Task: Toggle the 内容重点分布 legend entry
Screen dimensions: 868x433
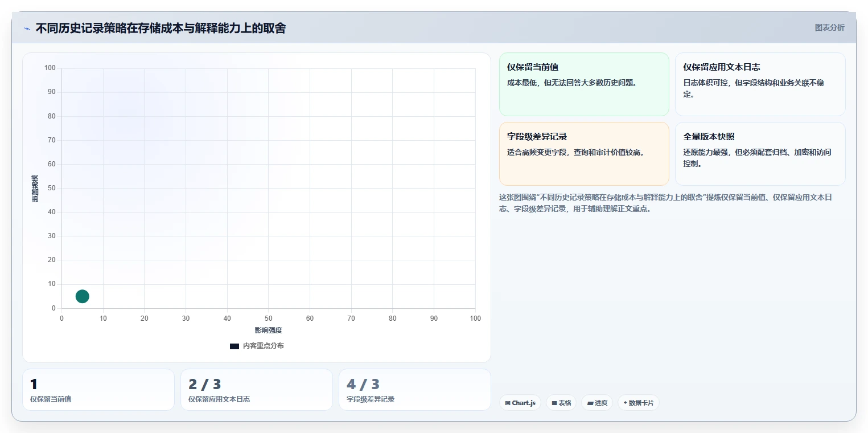Action: [x=257, y=346]
